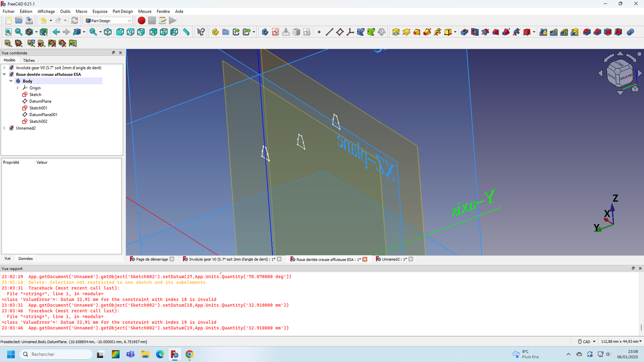Open the Page de démarrage tab

point(152,259)
